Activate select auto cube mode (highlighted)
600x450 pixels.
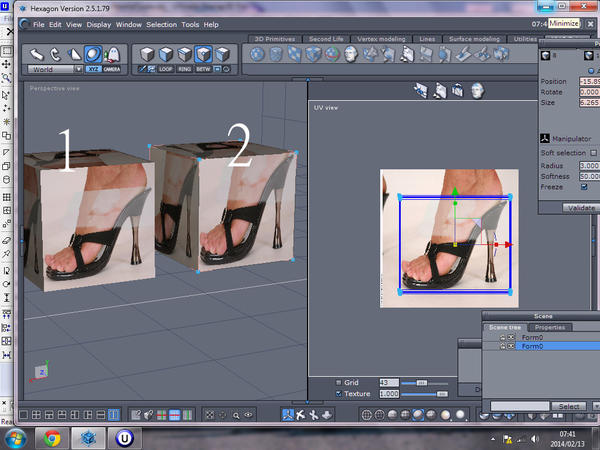click(203, 55)
